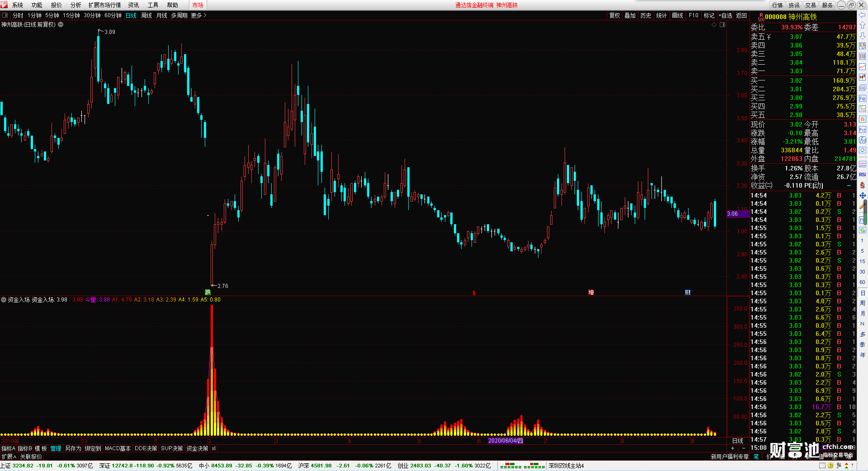This screenshot has height=471, width=868.
Task: Click the 叠加 button in chart toolbar
Action: [x=630, y=15]
